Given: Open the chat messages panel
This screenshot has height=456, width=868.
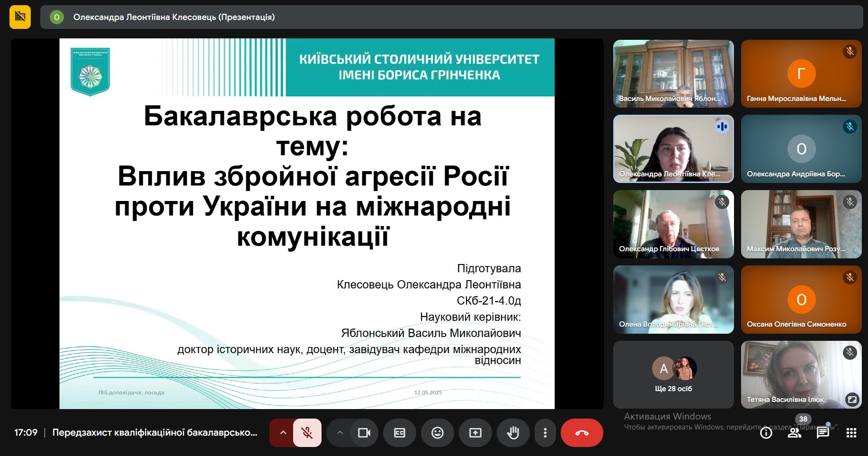Looking at the screenshot, I should click(x=823, y=433).
